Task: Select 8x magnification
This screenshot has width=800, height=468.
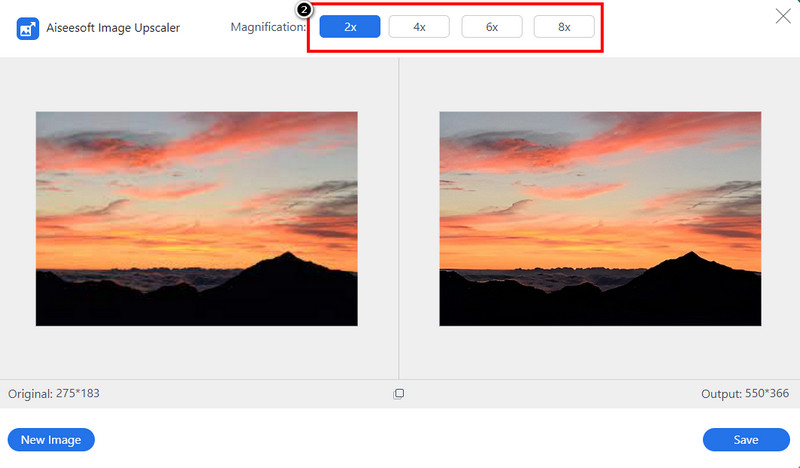Action: tap(564, 27)
